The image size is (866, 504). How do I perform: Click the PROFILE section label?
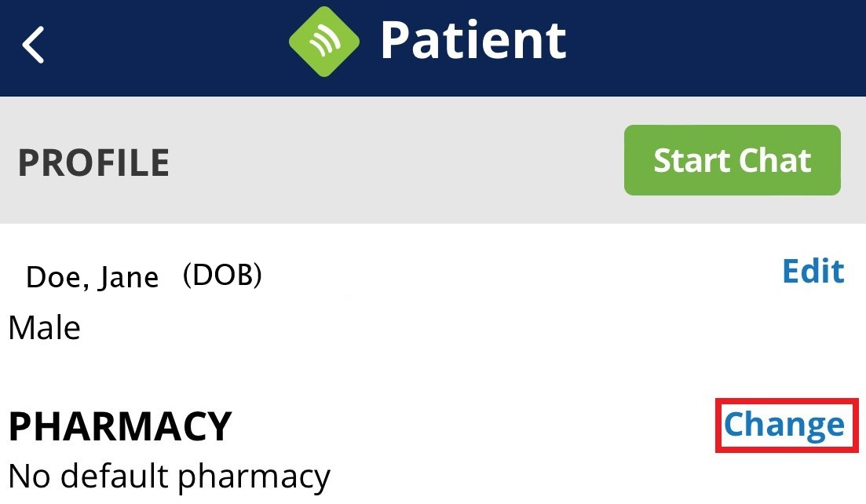[x=93, y=163]
